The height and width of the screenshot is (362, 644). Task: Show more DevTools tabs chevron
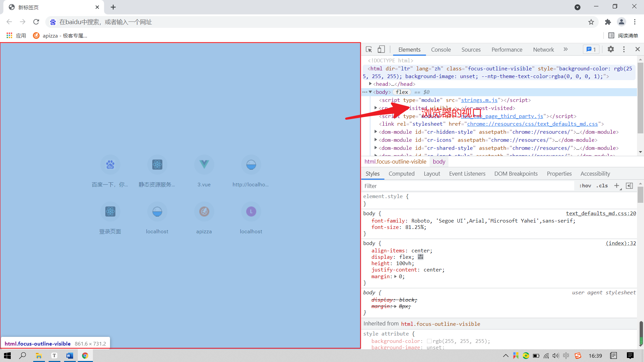566,49
